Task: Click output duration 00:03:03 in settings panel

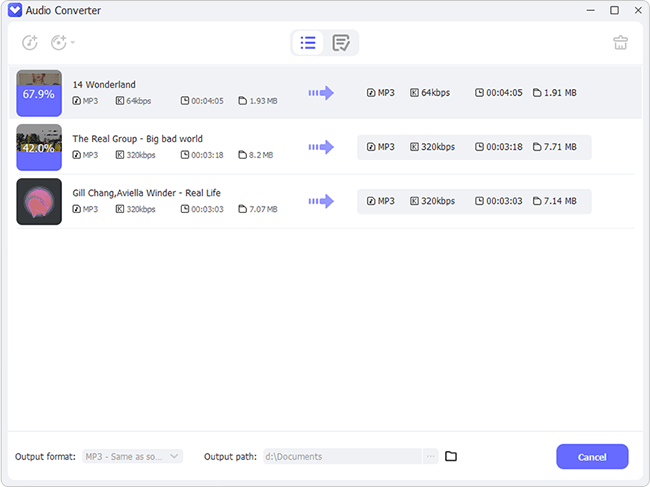Action: click(499, 201)
